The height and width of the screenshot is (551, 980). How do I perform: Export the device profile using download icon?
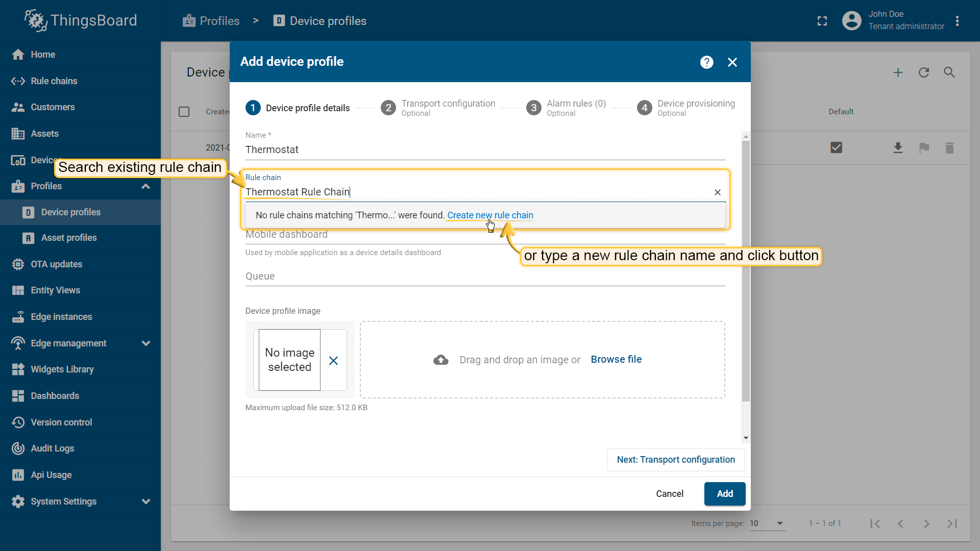click(898, 148)
